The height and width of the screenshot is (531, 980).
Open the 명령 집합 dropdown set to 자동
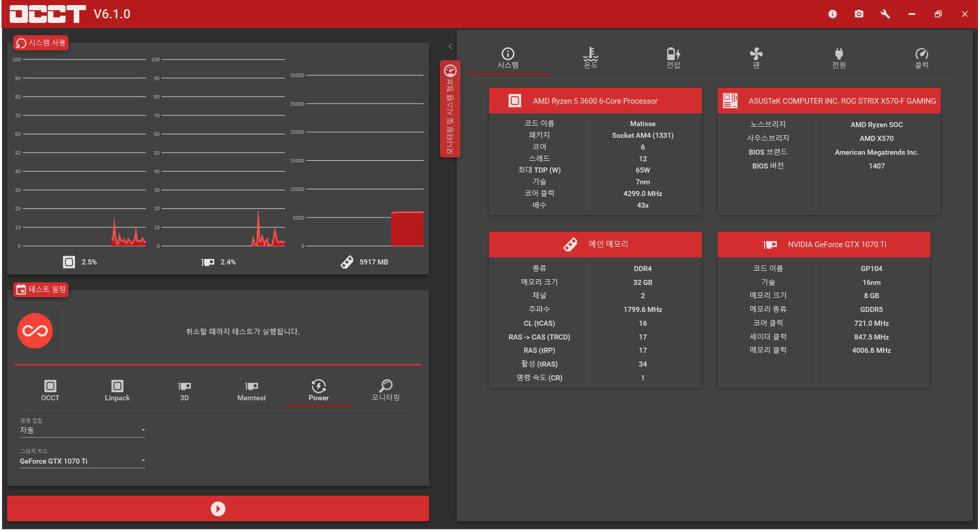click(x=82, y=430)
